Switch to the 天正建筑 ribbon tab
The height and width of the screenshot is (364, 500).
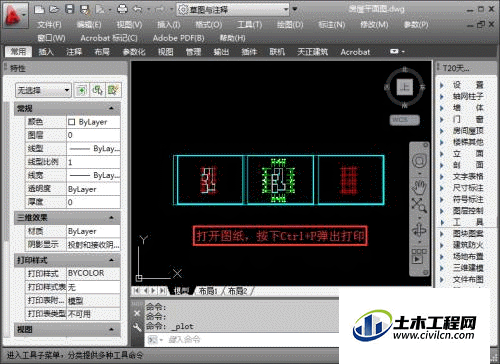click(x=312, y=52)
